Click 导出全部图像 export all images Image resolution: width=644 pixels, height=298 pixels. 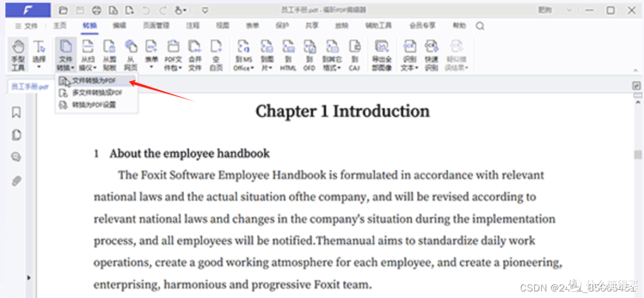382,55
